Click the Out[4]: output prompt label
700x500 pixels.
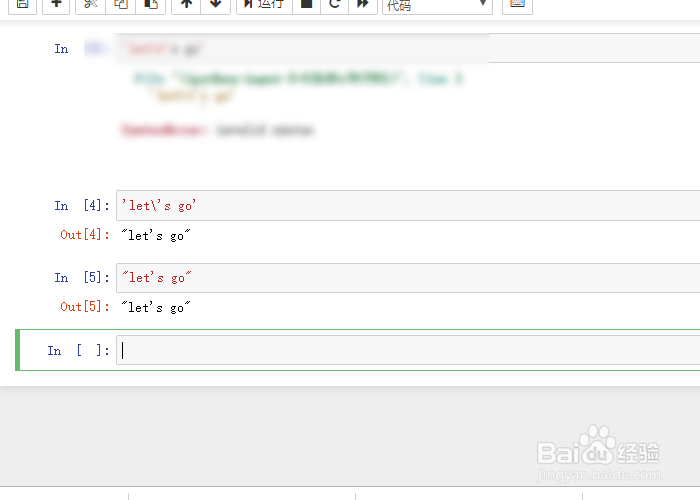85,235
